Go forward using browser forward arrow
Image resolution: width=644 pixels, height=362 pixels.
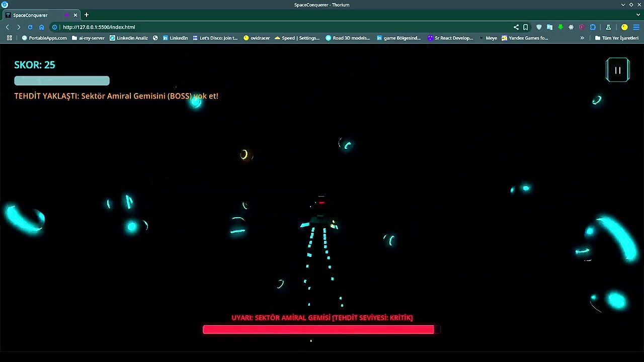(x=19, y=27)
